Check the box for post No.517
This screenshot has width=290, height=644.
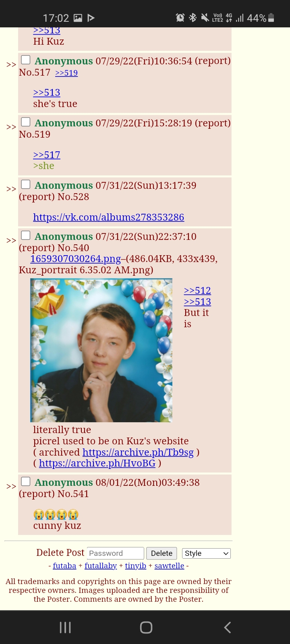[26, 60]
